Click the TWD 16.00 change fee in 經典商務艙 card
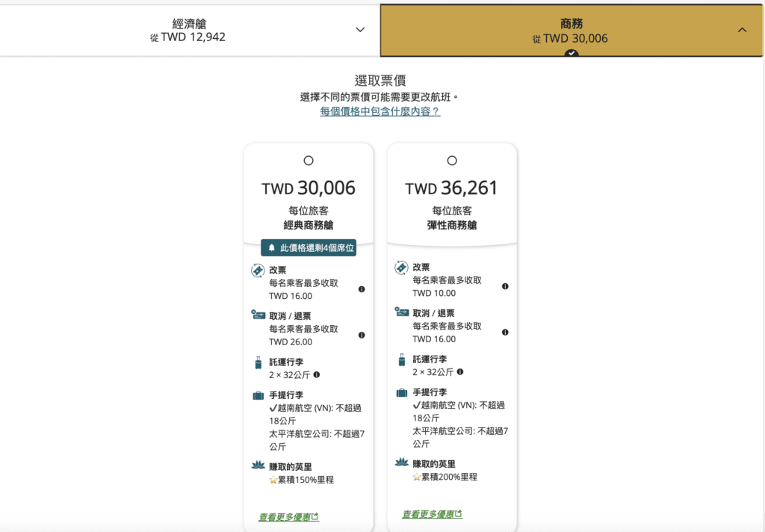Image resolution: width=765 pixels, height=532 pixels. coord(291,296)
